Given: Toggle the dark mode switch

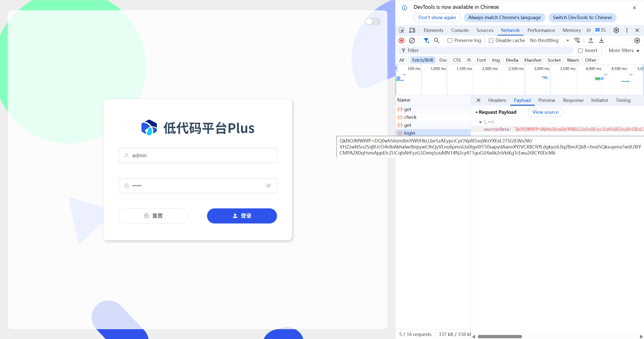Looking at the screenshot, I should tap(373, 21).
